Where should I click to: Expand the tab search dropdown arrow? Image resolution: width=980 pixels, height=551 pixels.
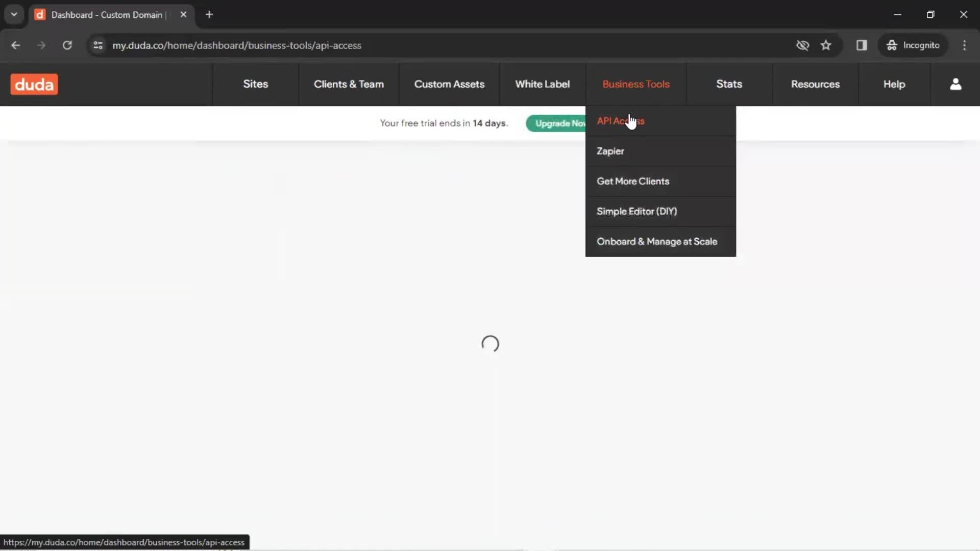coord(14,15)
